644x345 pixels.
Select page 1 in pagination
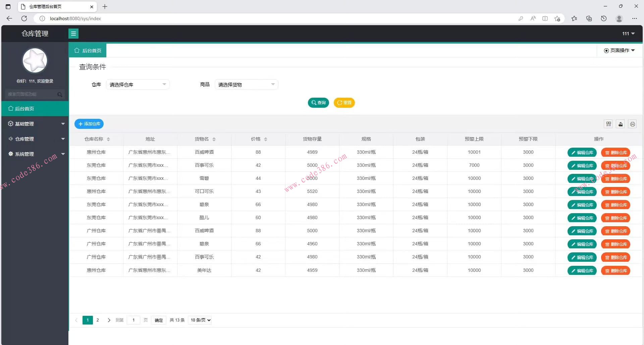[x=88, y=320]
